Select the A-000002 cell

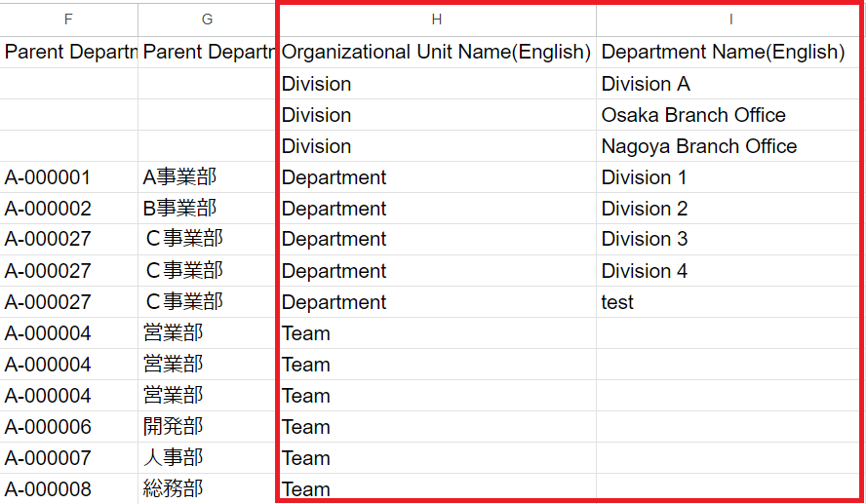tap(48, 209)
